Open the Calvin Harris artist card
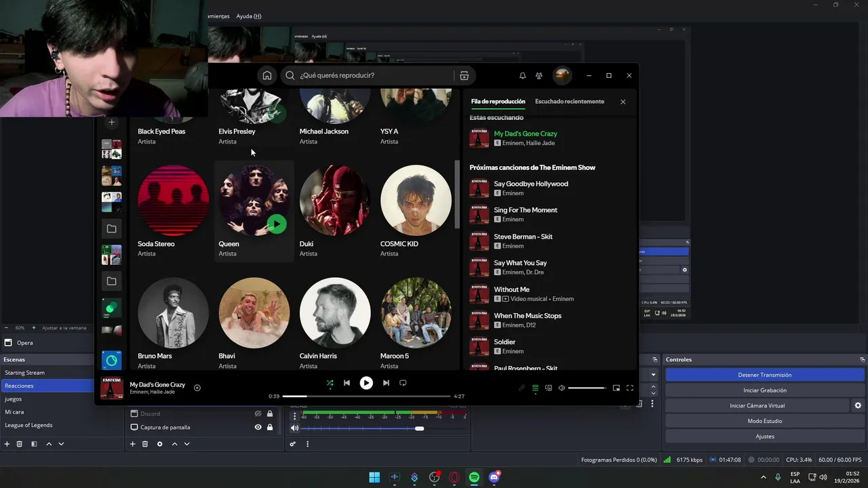 (x=335, y=323)
